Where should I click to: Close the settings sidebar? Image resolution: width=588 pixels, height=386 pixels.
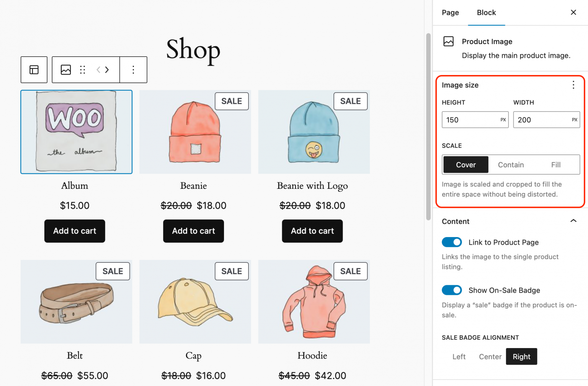point(573,12)
